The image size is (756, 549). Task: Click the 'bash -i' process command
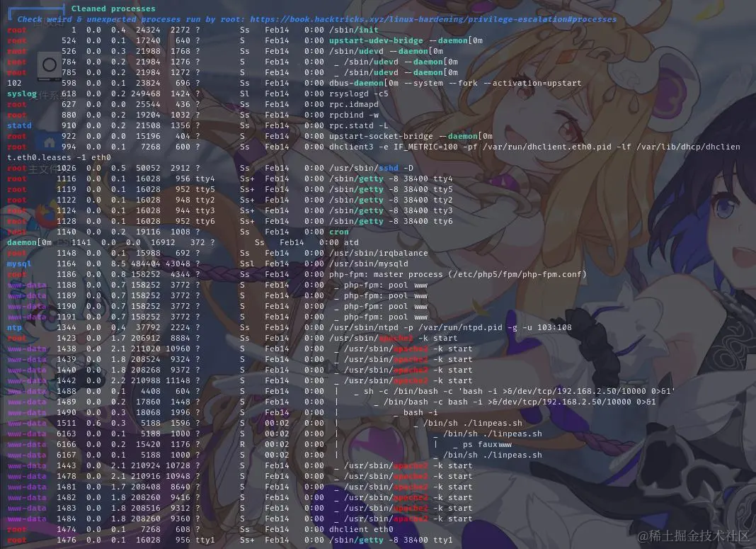pyautogui.click(x=420, y=412)
